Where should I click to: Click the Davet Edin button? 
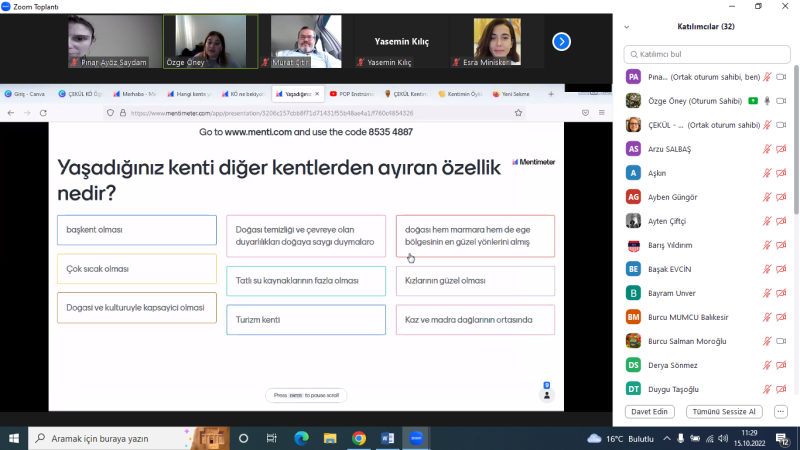[x=650, y=411]
